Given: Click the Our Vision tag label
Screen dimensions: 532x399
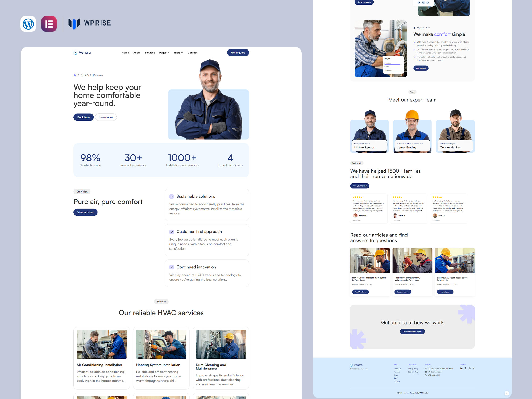Looking at the screenshot, I should [x=82, y=192].
